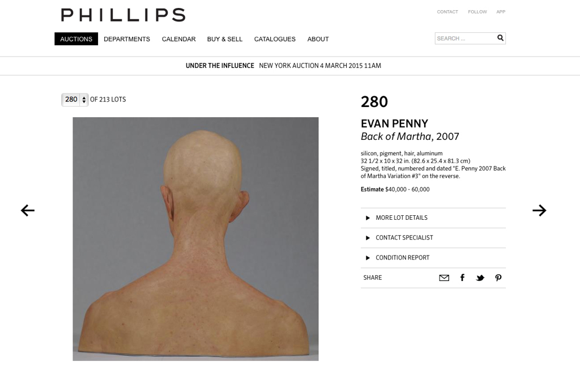580x392 pixels.
Task: Open the Phillips logo homepage
Action: 123,15
